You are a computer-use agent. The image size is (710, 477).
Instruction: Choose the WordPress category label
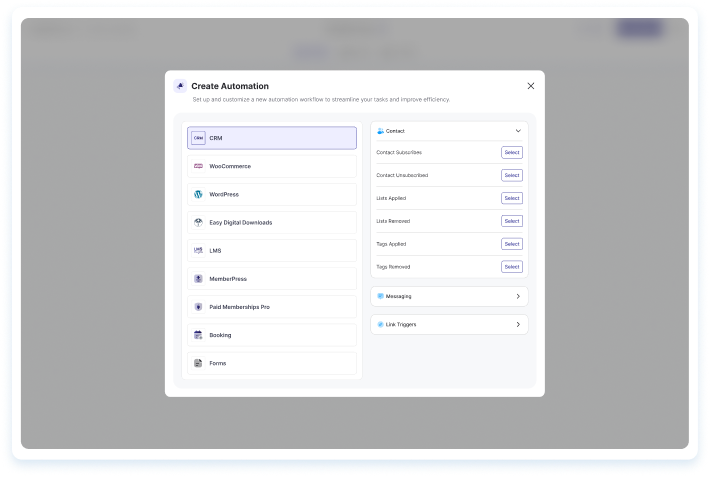point(224,194)
